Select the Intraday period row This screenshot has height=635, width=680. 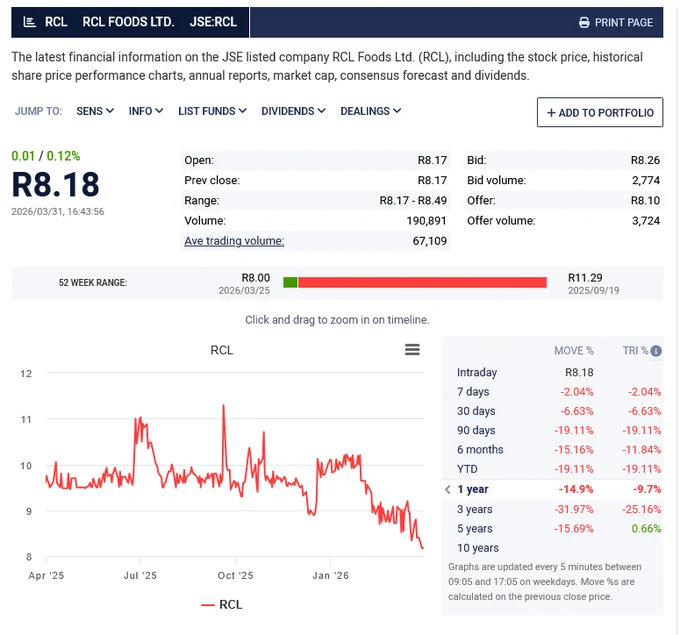pos(553,372)
